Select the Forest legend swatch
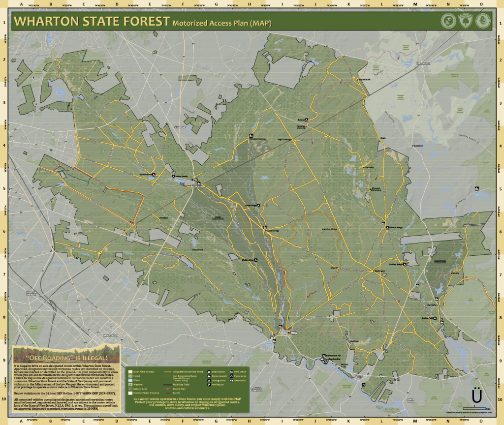Viewport: 504px width, 425px height. 130,376
